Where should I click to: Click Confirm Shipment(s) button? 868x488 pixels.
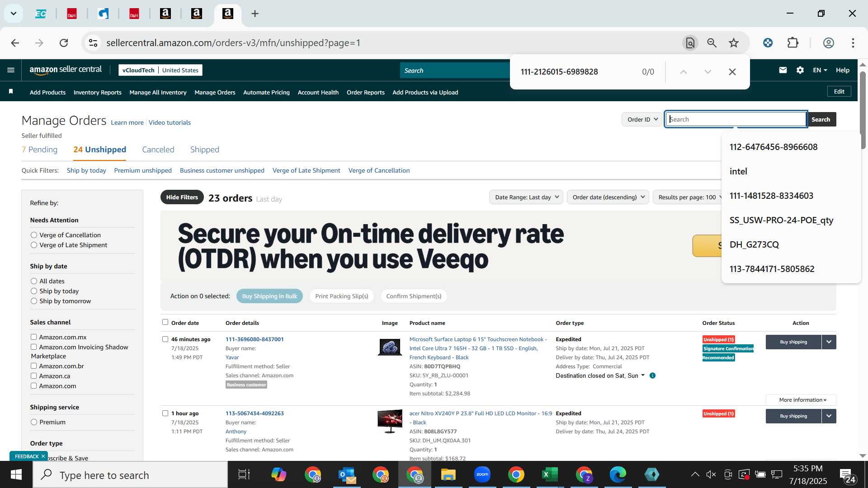(414, 296)
